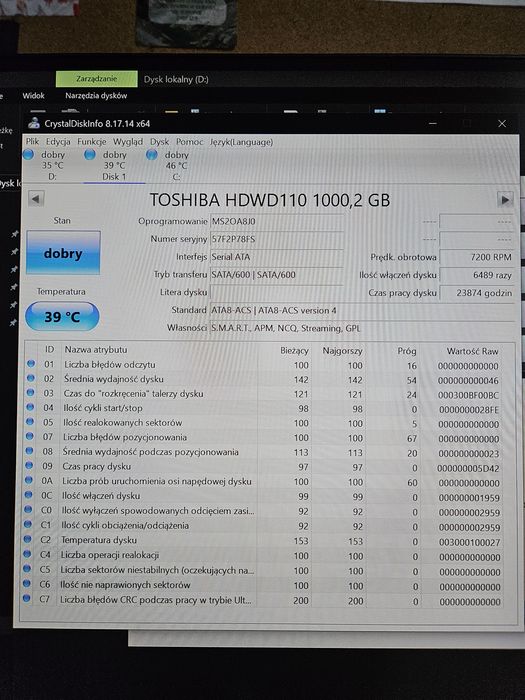
Task: Click the 'Wartość Raw' column header
Action: click(472, 351)
